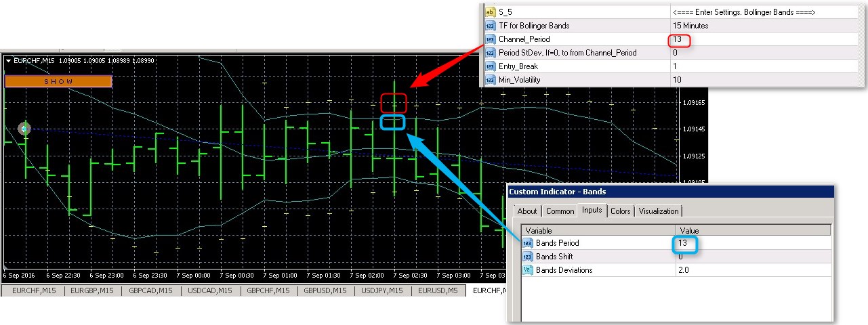Screen dimensions: 868x325
Task: Click the 7 Sep 01:00 time label
Action: (280, 276)
